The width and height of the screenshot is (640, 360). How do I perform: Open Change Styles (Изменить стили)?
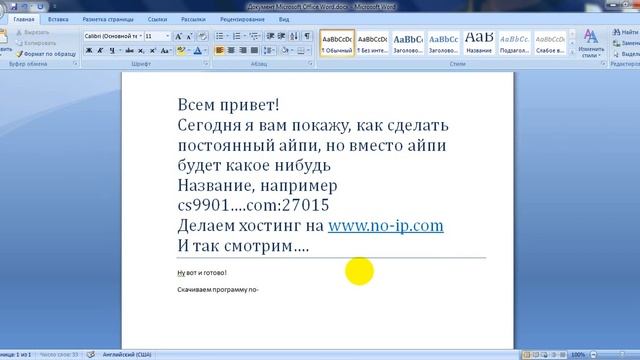pos(591,43)
